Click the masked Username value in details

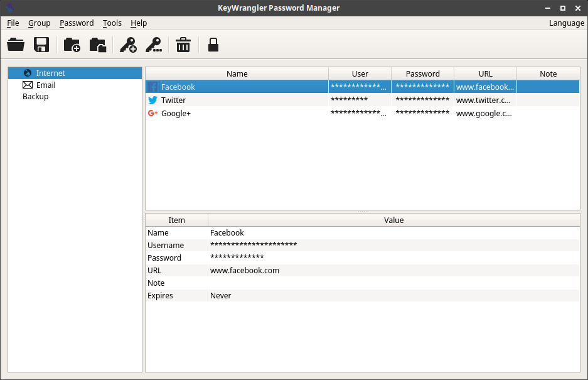(x=254, y=244)
